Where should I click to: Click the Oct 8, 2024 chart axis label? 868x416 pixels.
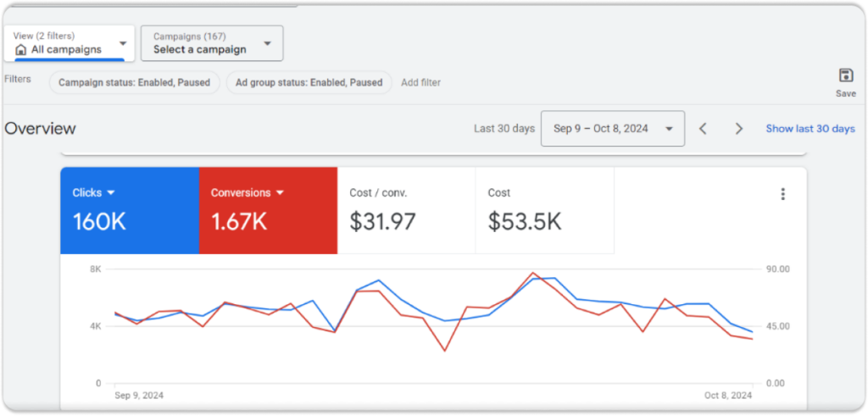(x=728, y=396)
